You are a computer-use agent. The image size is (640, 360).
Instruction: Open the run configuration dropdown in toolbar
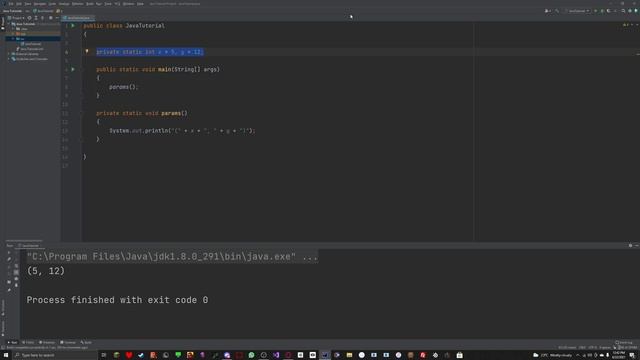pyautogui.click(x=577, y=11)
